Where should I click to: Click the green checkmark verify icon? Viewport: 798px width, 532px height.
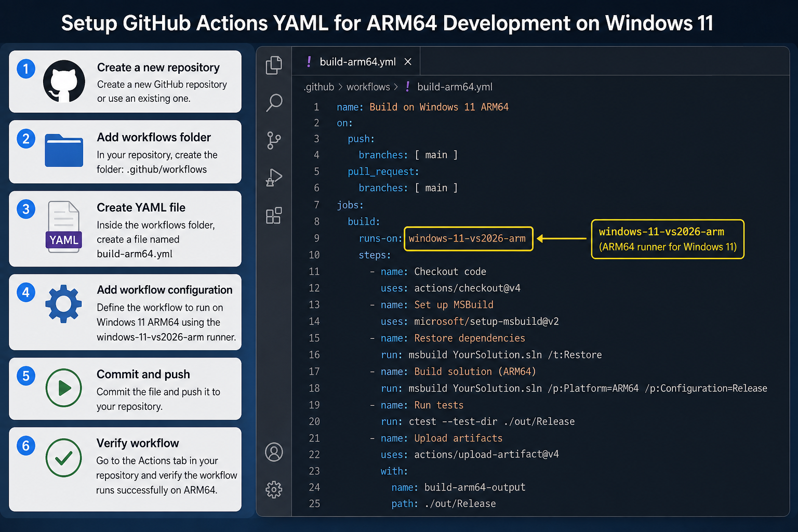click(x=63, y=458)
